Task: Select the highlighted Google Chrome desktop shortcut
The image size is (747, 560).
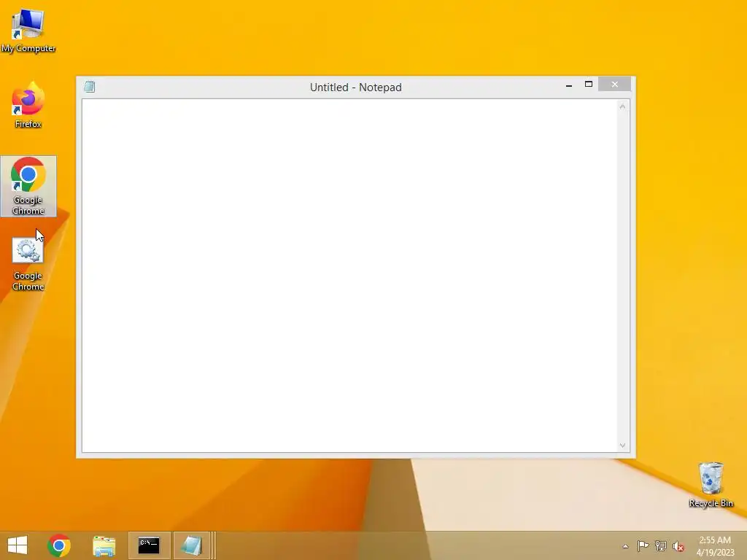Action: (28, 186)
